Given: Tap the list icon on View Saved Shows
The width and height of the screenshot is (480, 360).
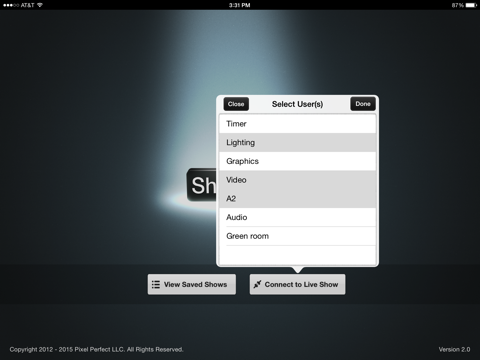Looking at the screenshot, I should coord(155,284).
